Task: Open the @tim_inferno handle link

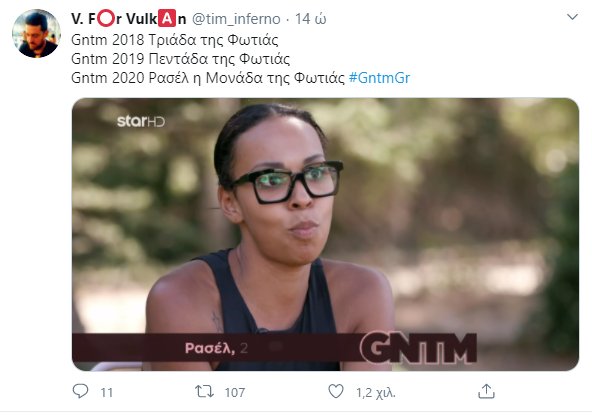Action: coord(236,19)
